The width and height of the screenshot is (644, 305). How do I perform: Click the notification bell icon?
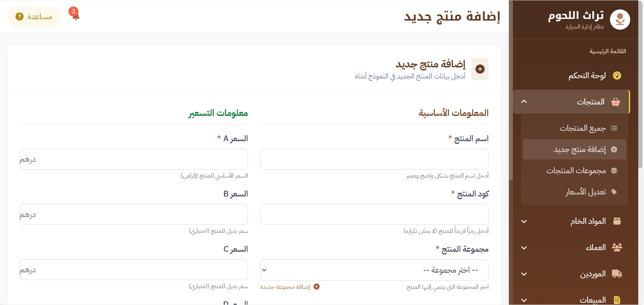(75, 16)
